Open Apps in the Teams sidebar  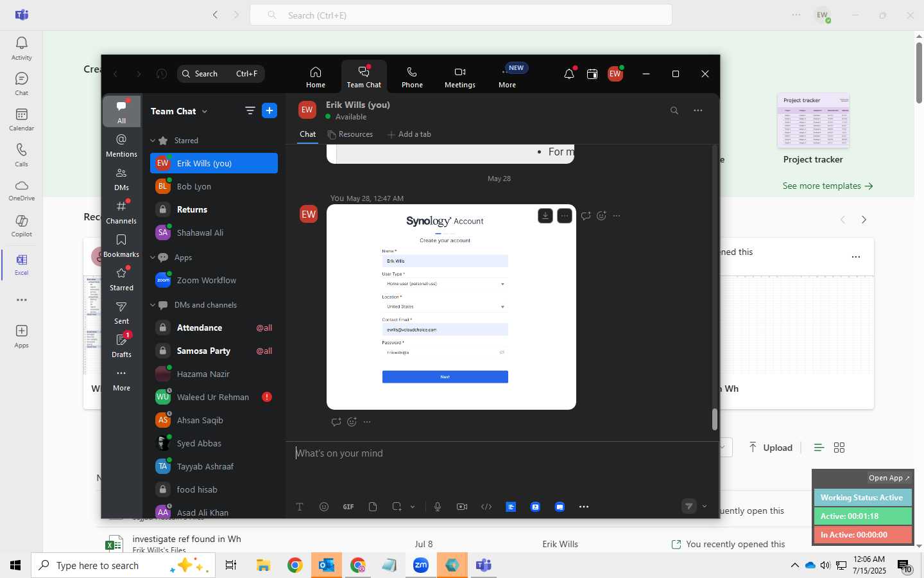[21, 337]
